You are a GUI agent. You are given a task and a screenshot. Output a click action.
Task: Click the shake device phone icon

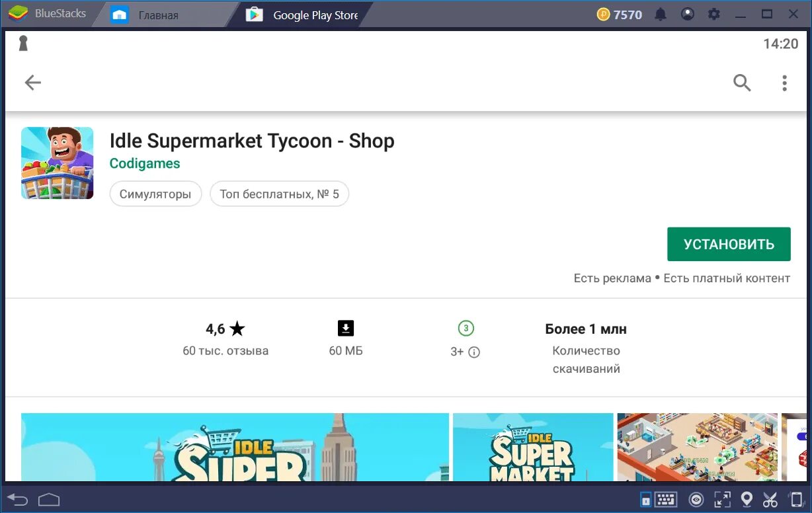coord(795,499)
